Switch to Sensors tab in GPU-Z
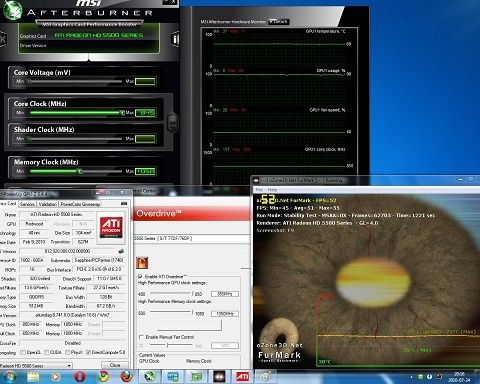 pos(27,204)
